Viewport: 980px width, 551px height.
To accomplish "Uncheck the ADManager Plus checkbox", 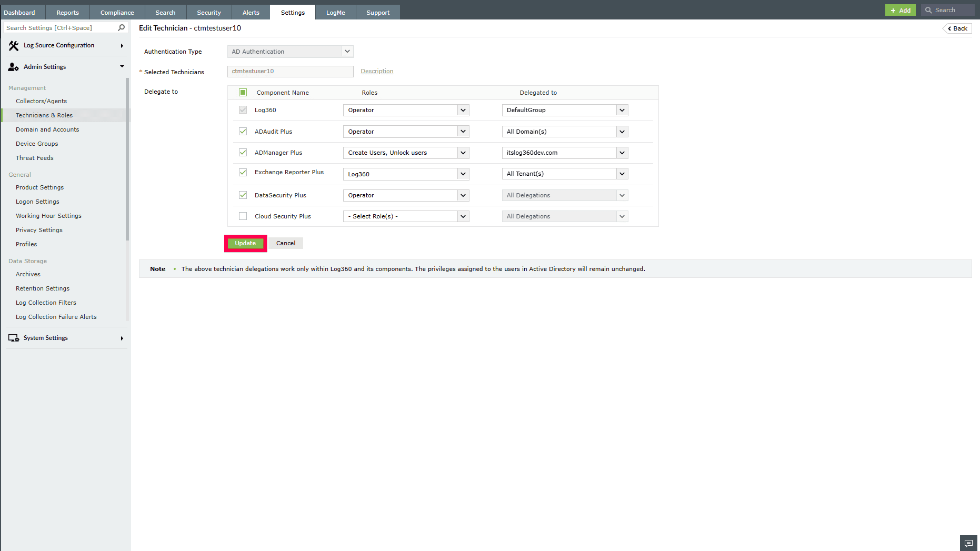I will point(243,153).
